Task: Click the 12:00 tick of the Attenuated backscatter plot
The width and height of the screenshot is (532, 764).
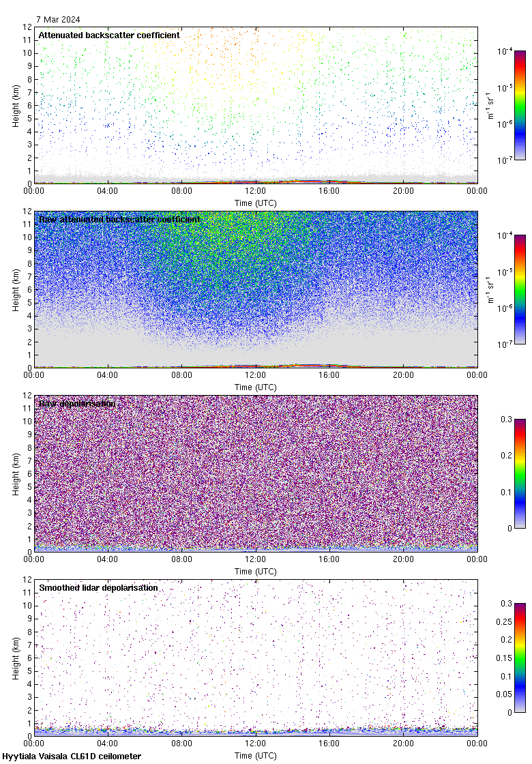Action: pos(255,191)
